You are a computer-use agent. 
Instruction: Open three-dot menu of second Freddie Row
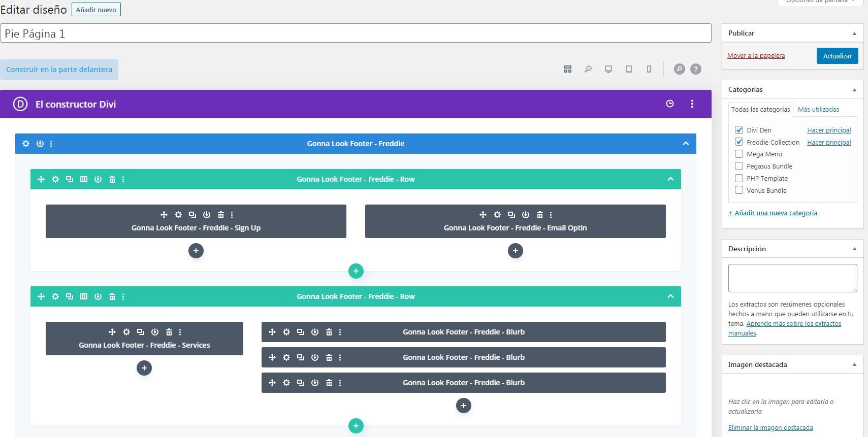[123, 296]
